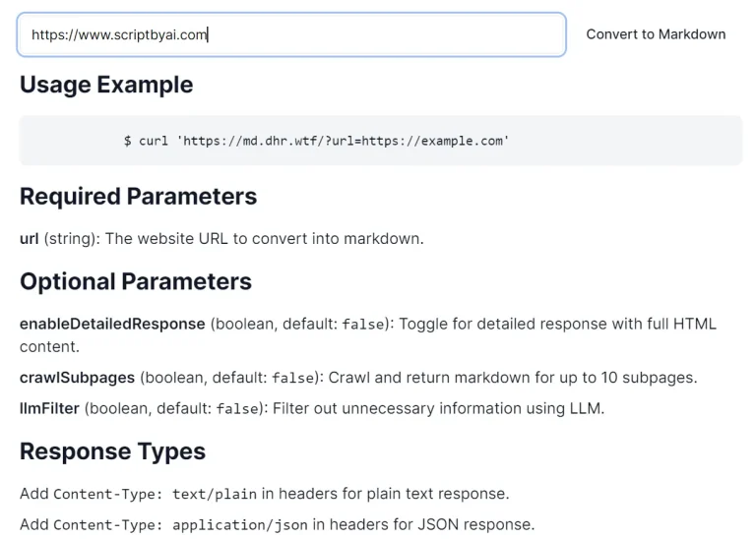Screen dimensions: 756x539
Task: Click the enableDetailedResponse parameter name
Action: tap(112, 324)
